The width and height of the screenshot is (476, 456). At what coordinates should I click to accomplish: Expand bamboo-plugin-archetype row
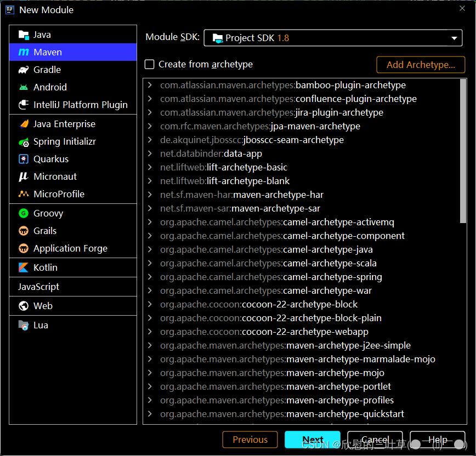pos(150,85)
